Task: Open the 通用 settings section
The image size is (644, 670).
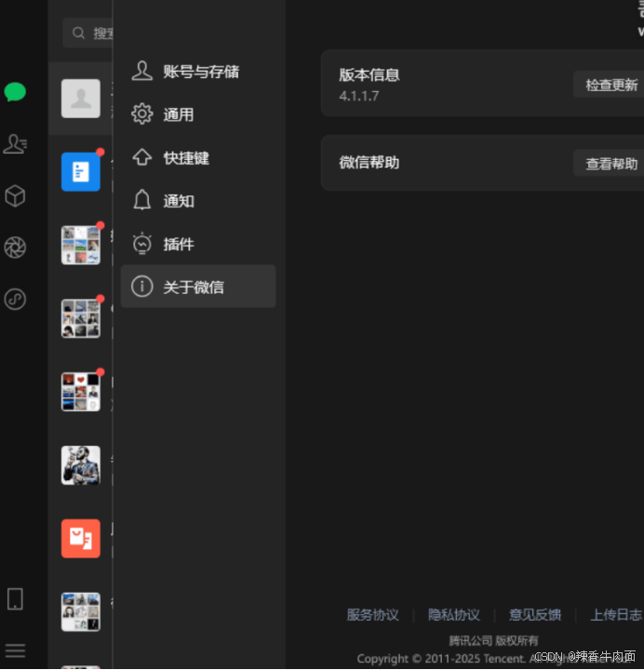Action: 198,114
